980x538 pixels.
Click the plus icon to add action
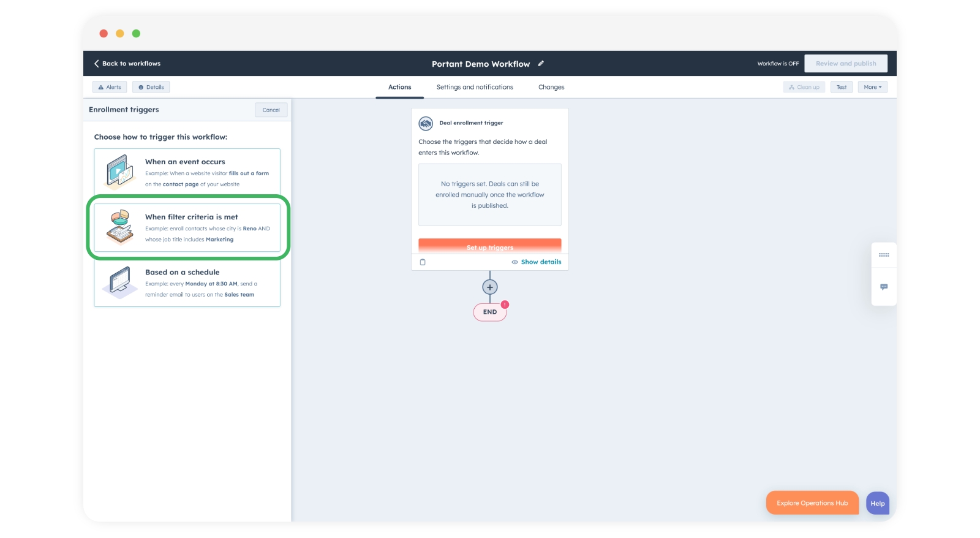click(490, 287)
